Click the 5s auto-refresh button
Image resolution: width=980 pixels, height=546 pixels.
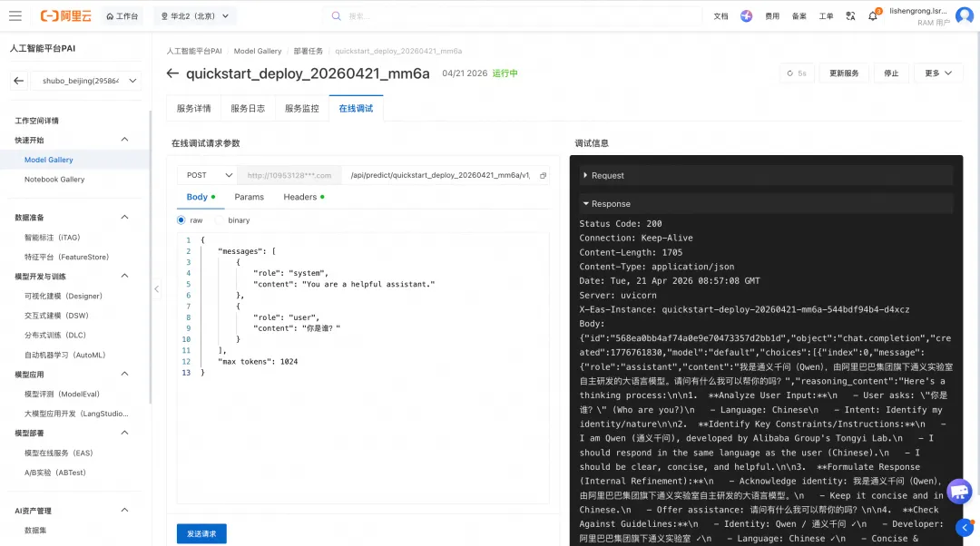click(797, 73)
